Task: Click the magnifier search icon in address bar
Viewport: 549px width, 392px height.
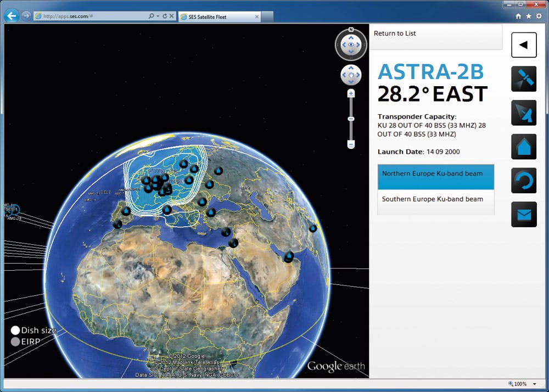Action: [x=151, y=16]
